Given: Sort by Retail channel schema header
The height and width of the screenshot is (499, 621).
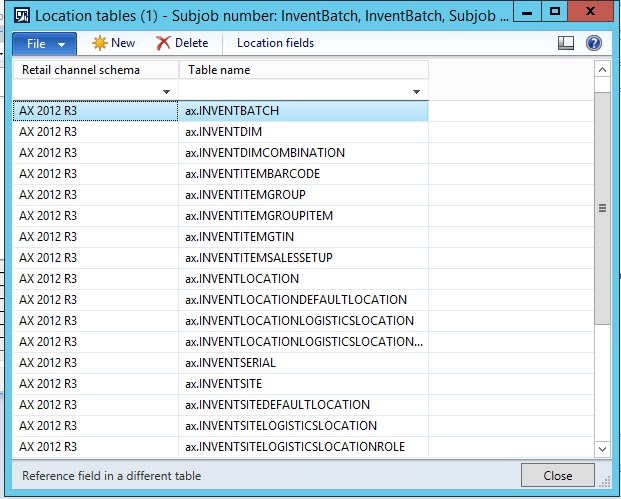Looking at the screenshot, I should [95, 70].
